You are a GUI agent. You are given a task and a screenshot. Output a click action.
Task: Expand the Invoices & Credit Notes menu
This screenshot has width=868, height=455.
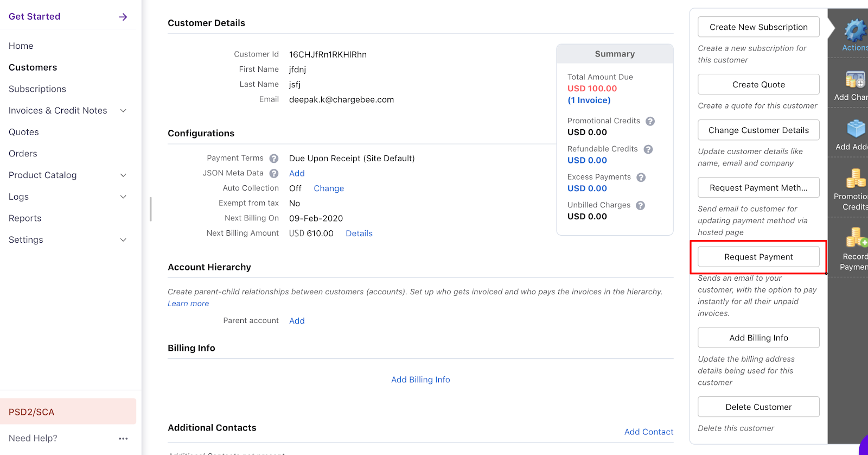pyautogui.click(x=123, y=111)
